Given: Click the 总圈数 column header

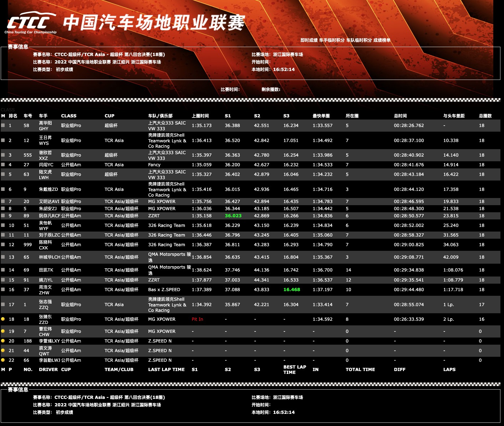Looking at the screenshot, I should tap(485, 116).
